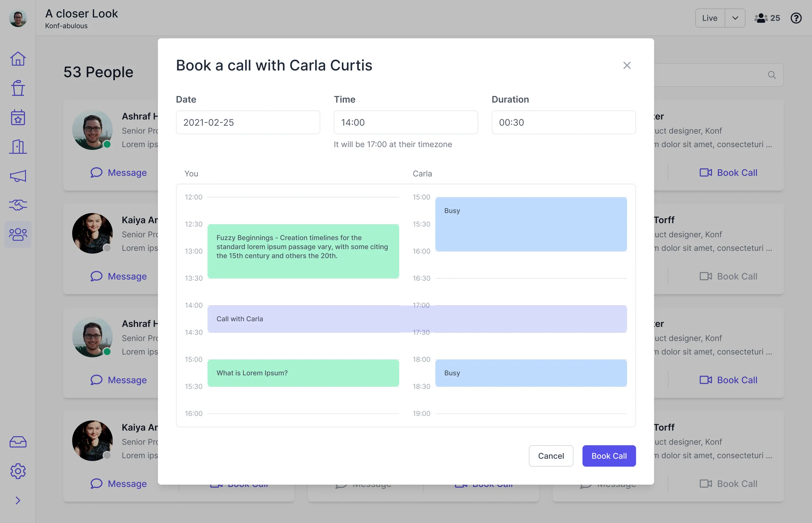Click the '53 People' heading
Viewport: 812px width, 523px height.
pyautogui.click(x=98, y=72)
